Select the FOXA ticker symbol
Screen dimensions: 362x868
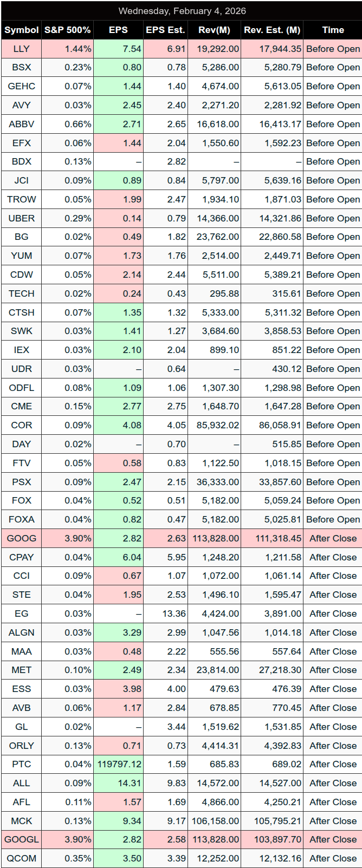[x=22, y=519]
